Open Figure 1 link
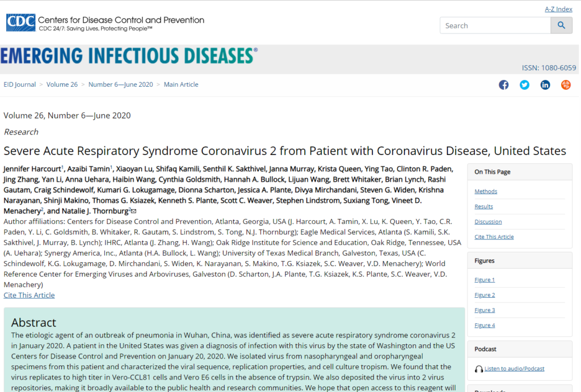Image resolution: width=581 pixels, height=392 pixels. 485,280
